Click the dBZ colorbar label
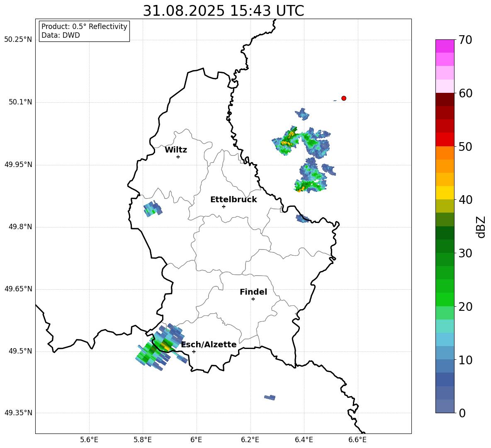Viewport: 491px width, 448px height. pos(481,227)
